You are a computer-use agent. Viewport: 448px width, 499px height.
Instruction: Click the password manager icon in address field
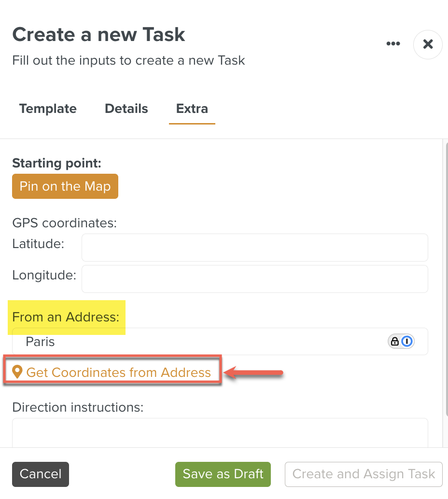tap(402, 342)
